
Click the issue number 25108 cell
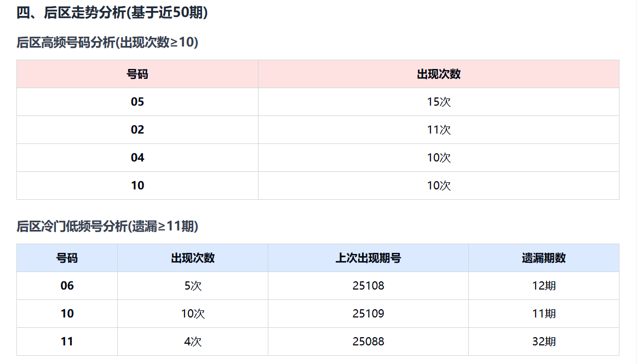[368, 286]
